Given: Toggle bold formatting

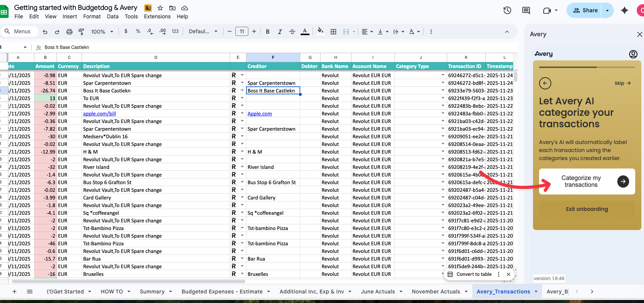Looking at the screenshot, I should [x=267, y=32].
